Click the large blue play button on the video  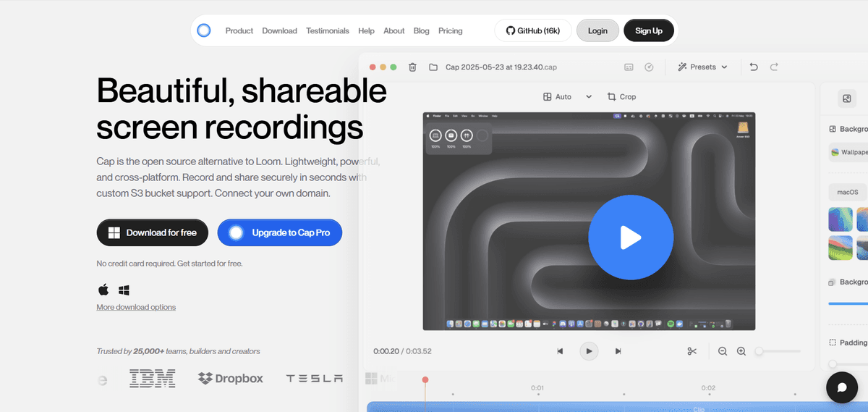tap(631, 237)
